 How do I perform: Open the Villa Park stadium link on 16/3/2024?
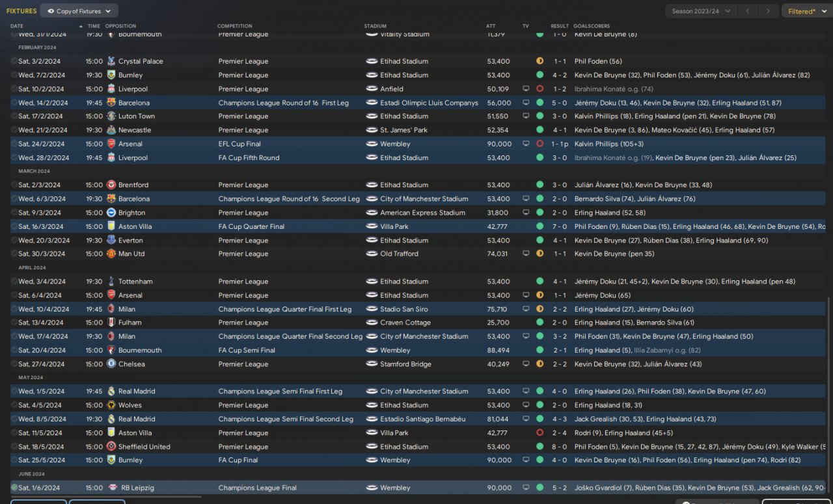[394, 227]
